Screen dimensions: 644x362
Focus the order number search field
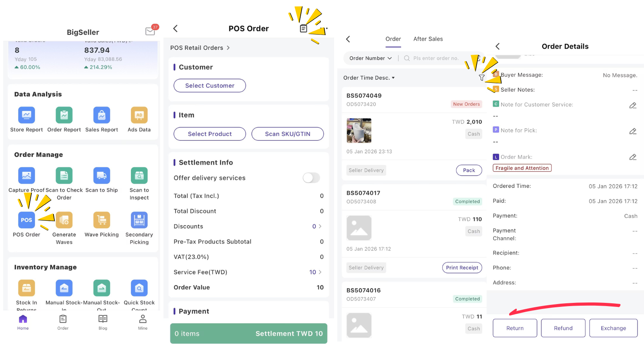[x=436, y=58]
